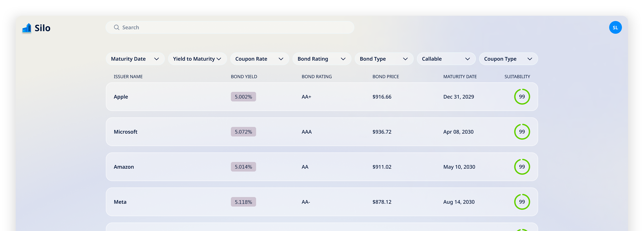Click the 5.072% bond yield badge

tap(243, 132)
